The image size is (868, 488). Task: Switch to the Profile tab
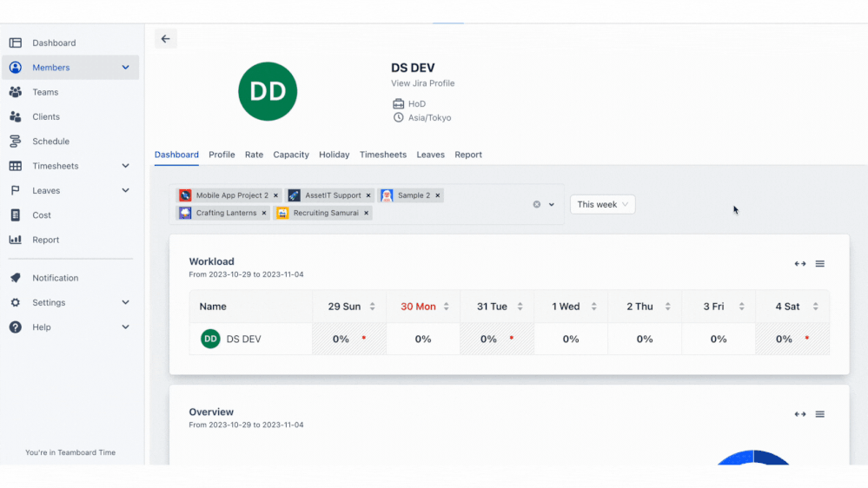(x=222, y=155)
